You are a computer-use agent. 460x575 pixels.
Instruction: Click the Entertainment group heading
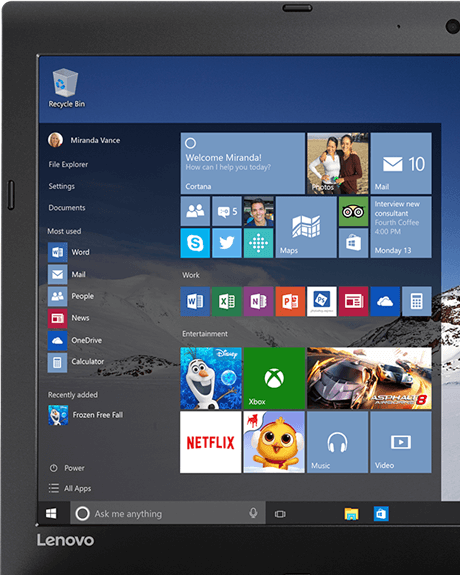[x=205, y=334]
